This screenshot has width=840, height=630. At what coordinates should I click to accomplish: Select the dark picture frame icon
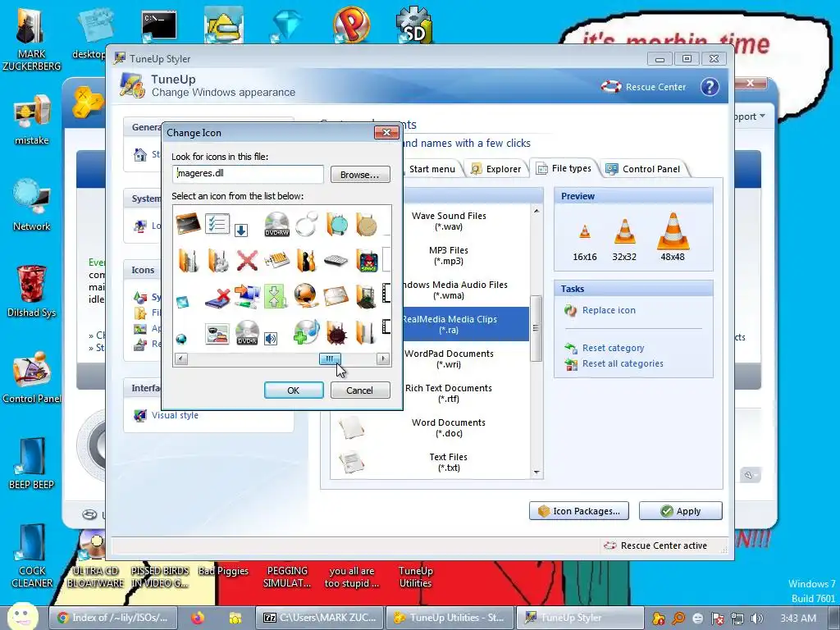(x=188, y=223)
